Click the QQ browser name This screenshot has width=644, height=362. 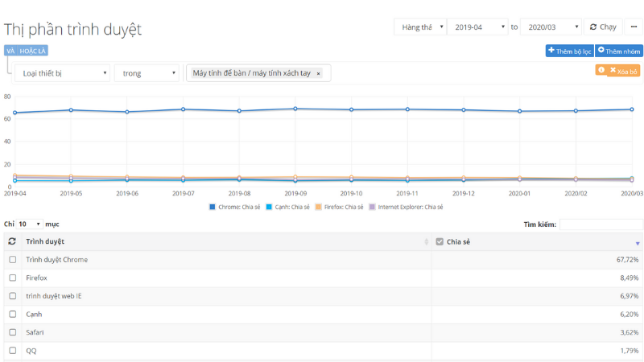pyautogui.click(x=31, y=351)
